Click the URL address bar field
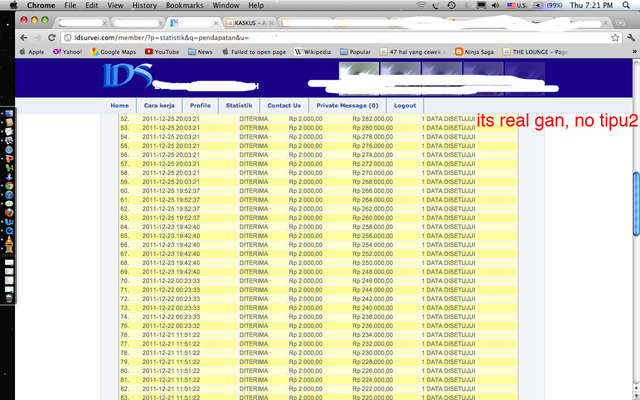The width and height of the screenshot is (640, 400). tap(300, 36)
